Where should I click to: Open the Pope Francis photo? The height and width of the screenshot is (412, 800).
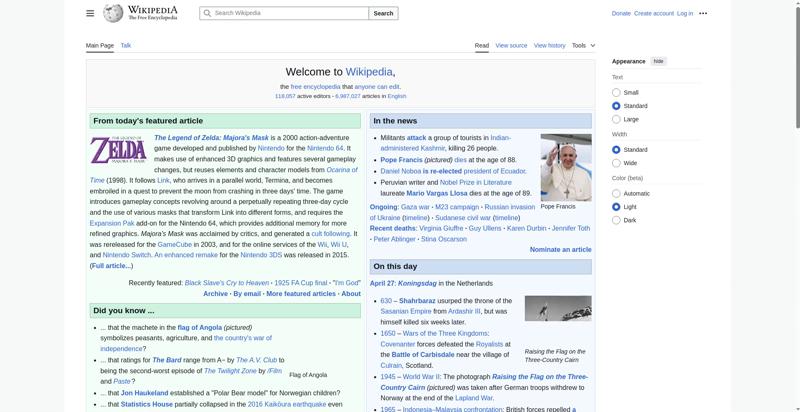point(566,167)
